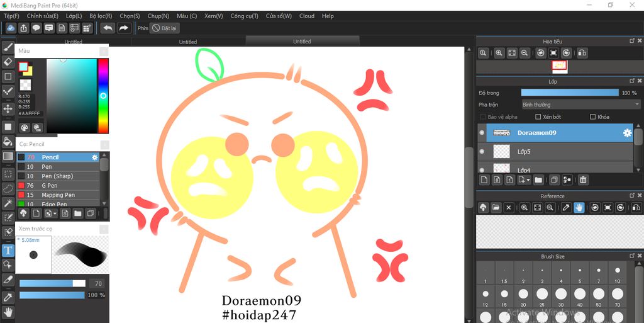Viewport: 644px width, 323px height.
Task: Click the speech bubble icon in toolbar
Action: pos(36,28)
